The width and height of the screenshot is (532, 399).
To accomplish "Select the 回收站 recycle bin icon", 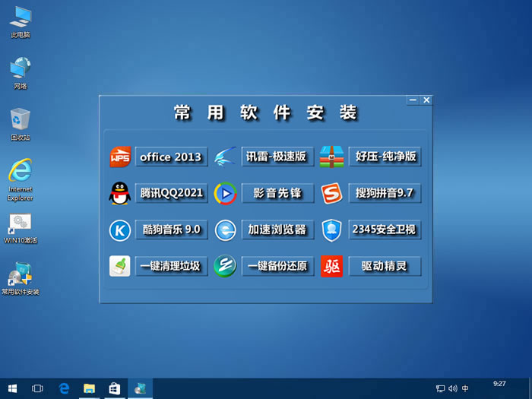I will (x=21, y=124).
